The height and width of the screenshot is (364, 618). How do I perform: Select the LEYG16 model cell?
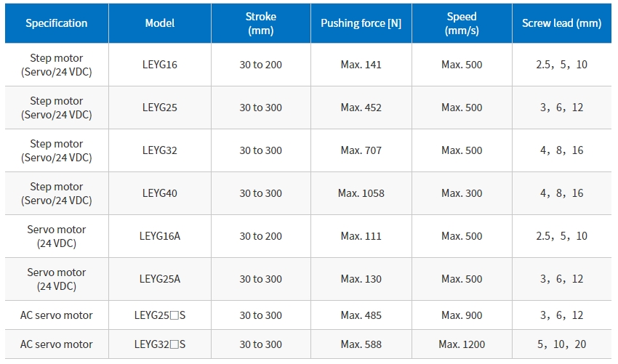point(160,65)
